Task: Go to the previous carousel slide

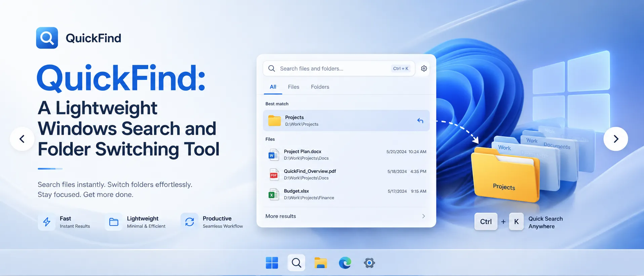Action: [22, 139]
